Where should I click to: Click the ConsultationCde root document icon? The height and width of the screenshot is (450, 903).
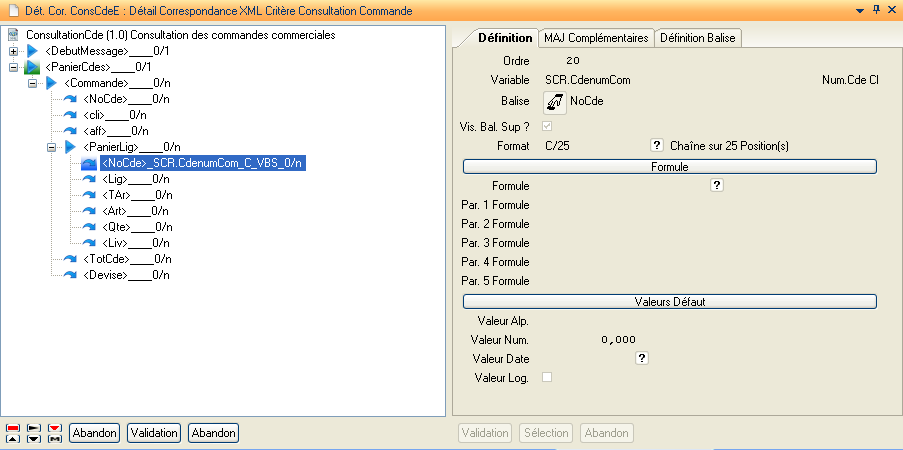coord(14,35)
